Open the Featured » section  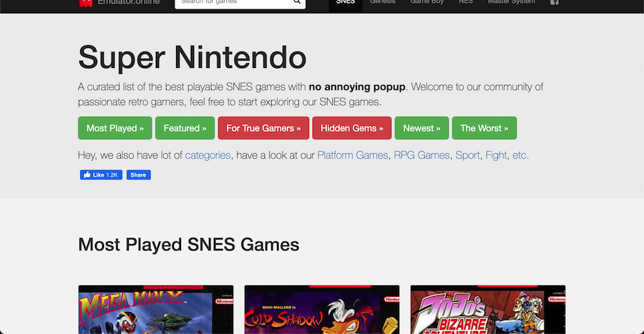[x=185, y=128]
